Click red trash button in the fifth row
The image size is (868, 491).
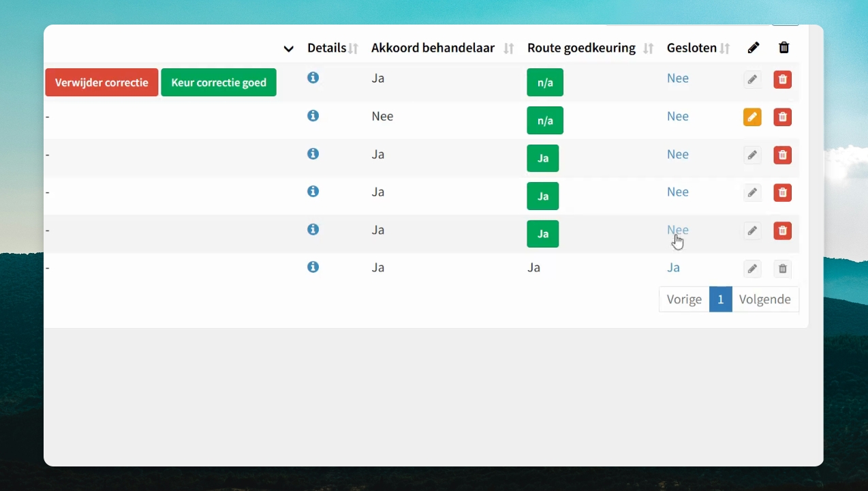[x=783, y=231]
